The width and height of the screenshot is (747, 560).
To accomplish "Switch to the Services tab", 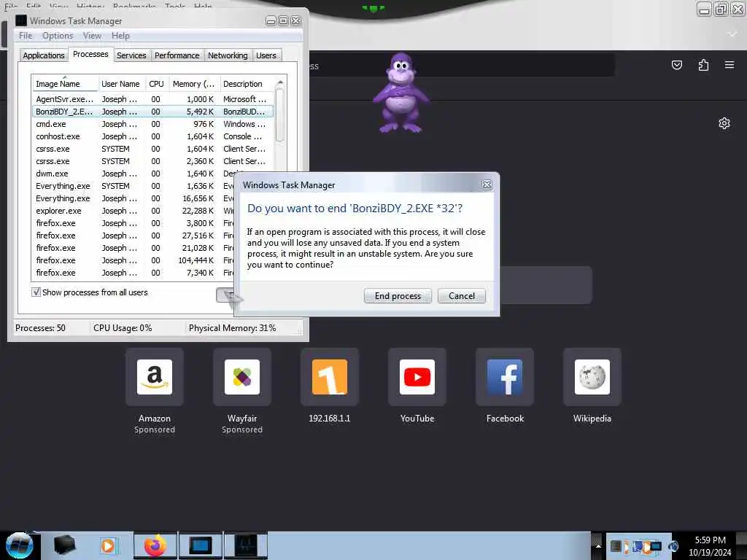I will 131,55.
